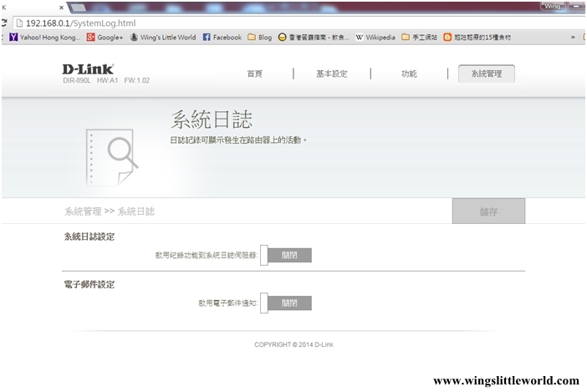587x392 pixels.
Task: Close the current browser tab
Action: click(61, 7)
